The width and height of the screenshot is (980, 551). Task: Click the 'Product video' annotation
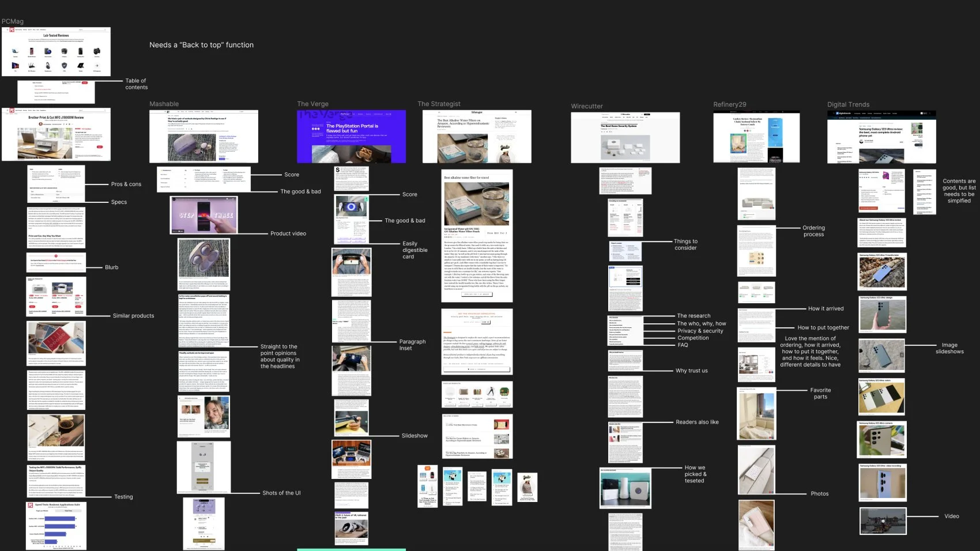[288, 233]
